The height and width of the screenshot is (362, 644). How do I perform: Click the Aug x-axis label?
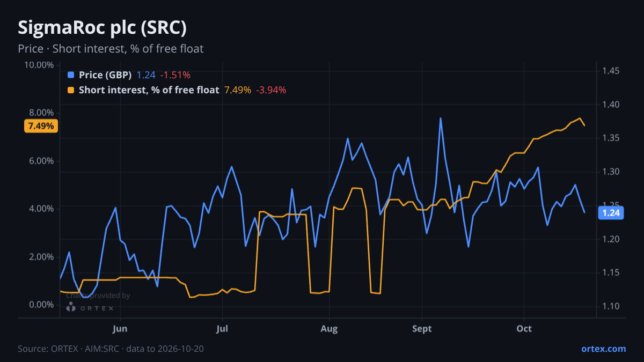[329, 328]
